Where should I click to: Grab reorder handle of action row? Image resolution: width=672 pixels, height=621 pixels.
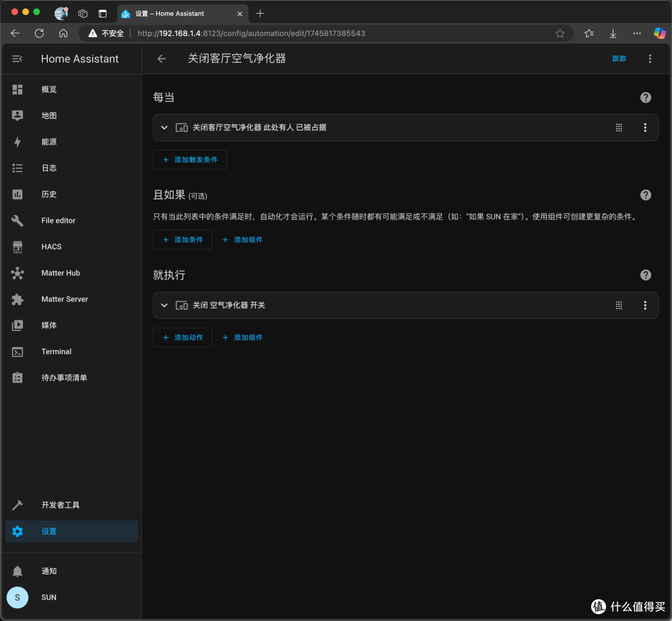tap(619, 305)
